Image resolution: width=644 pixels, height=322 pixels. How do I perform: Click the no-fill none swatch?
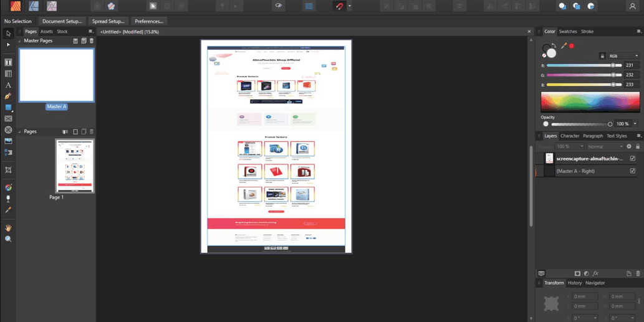point(544,55)
